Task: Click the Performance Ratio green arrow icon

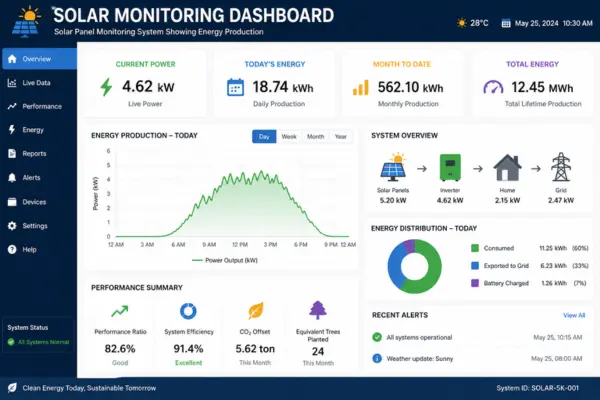Action: [x=120, y=311]
